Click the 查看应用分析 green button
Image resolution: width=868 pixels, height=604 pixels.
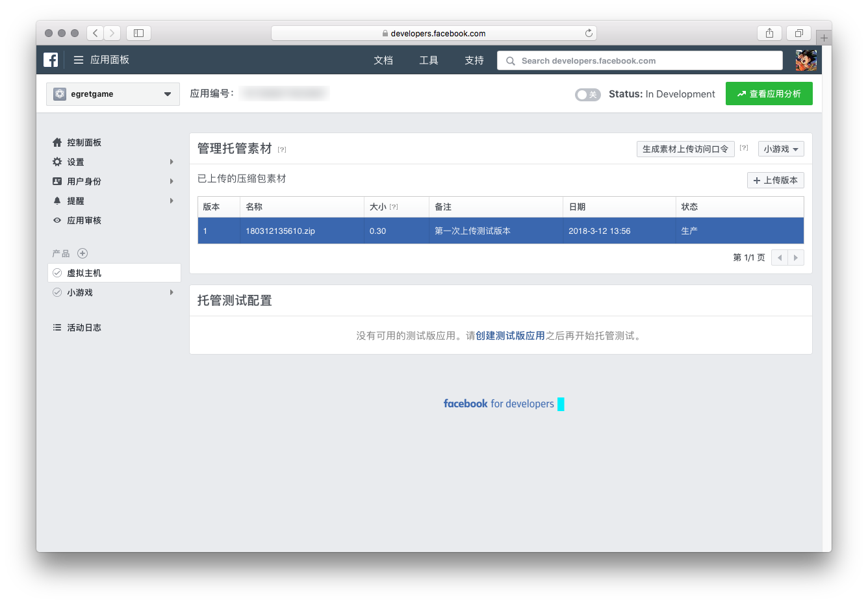click(769, 94)
